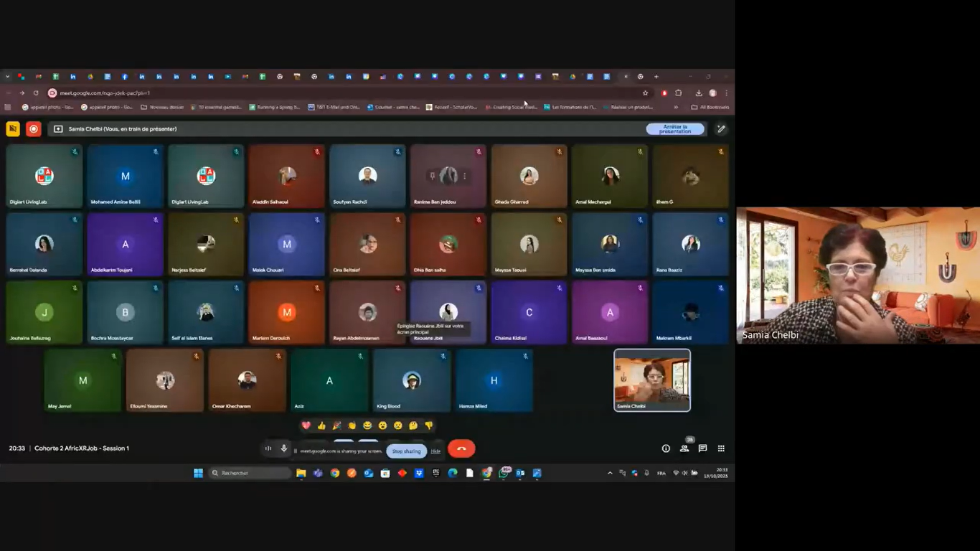Click the Hide link in the sharing bar

(x=435, y=451)
